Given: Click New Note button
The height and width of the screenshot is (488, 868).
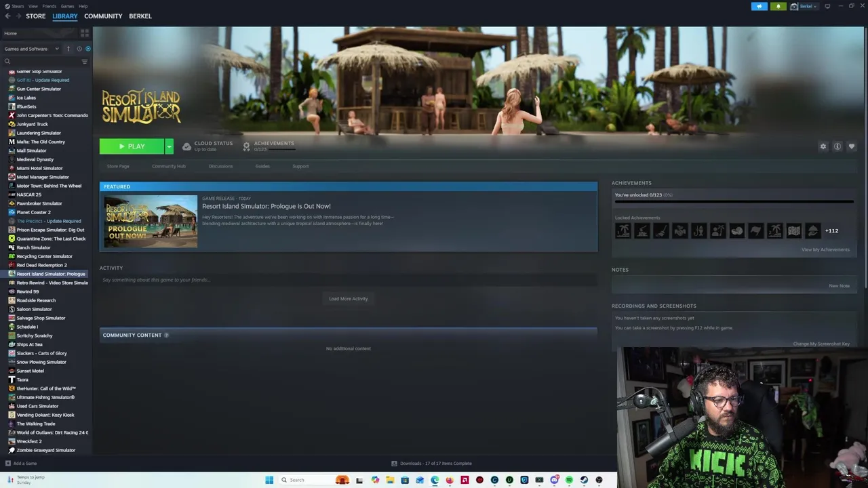Looking at the screenshot, I should 839,286.
